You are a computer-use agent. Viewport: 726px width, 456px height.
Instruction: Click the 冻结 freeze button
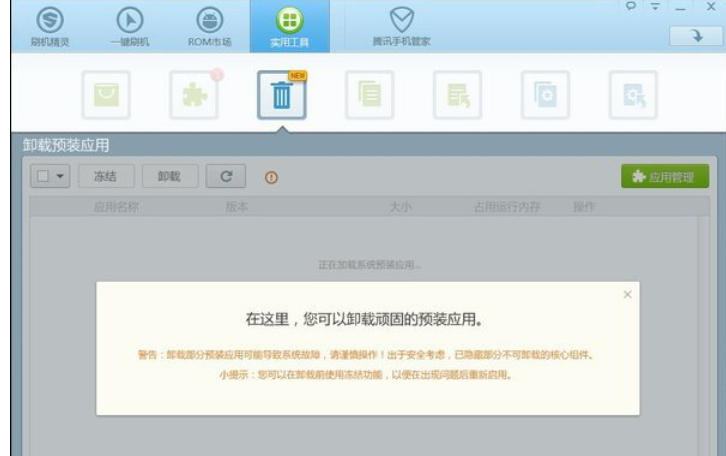(x=106, y=177)
